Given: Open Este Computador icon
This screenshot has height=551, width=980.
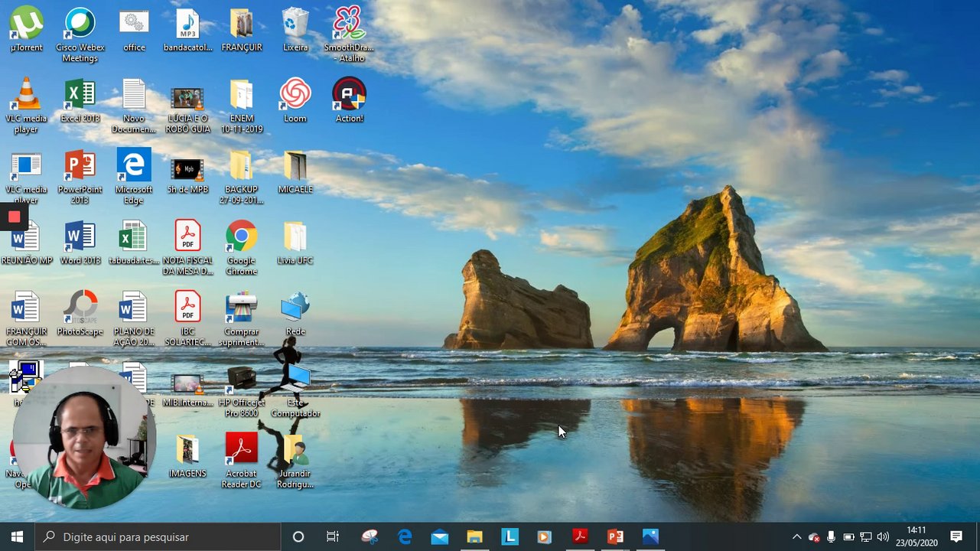Looking at the screenshot, I should 295,390.
